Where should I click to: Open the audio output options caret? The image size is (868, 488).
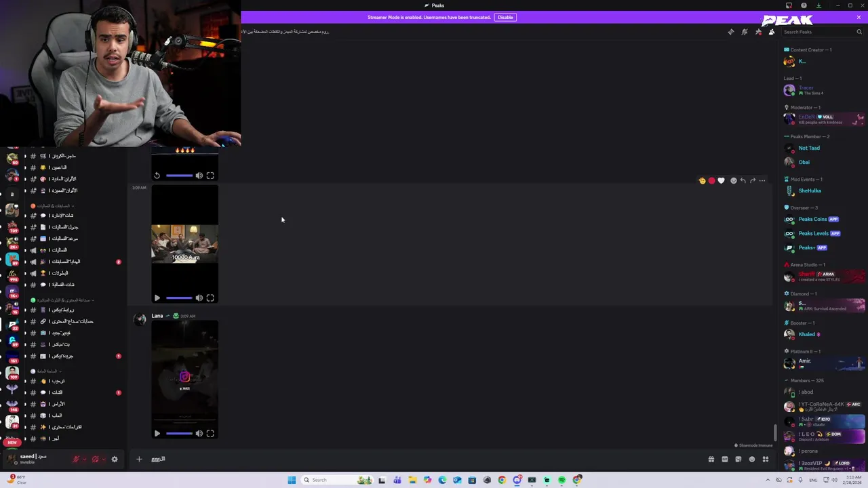(103, 460)
